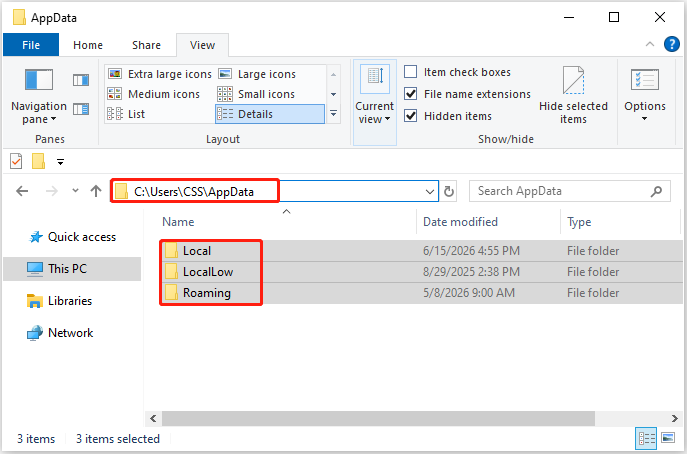Select Details layout option
687x454 pixels.
[270, 114]
